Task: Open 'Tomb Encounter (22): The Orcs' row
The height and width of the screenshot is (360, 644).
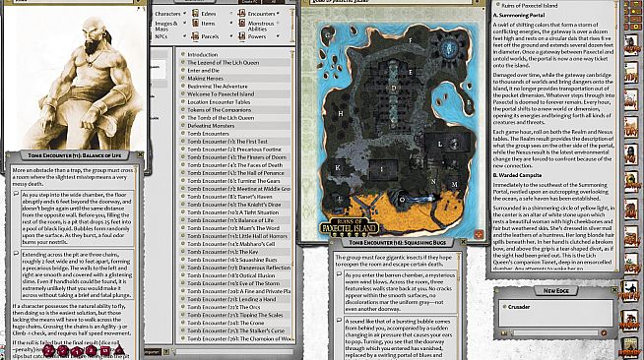Action: point(236,307)
